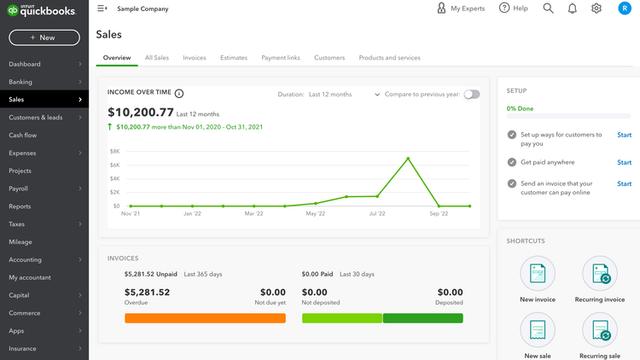Open settings gear menu
The width and height of the screenshot is (640, 360).
[596, 8]
